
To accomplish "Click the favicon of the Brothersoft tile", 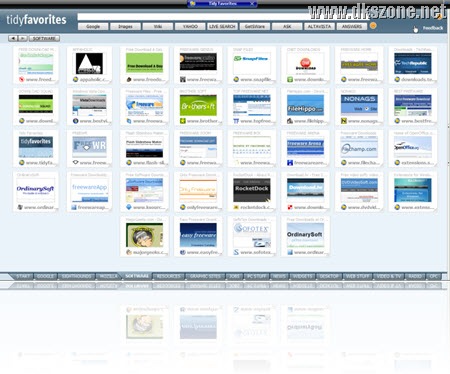I will (x=183, y=121).
